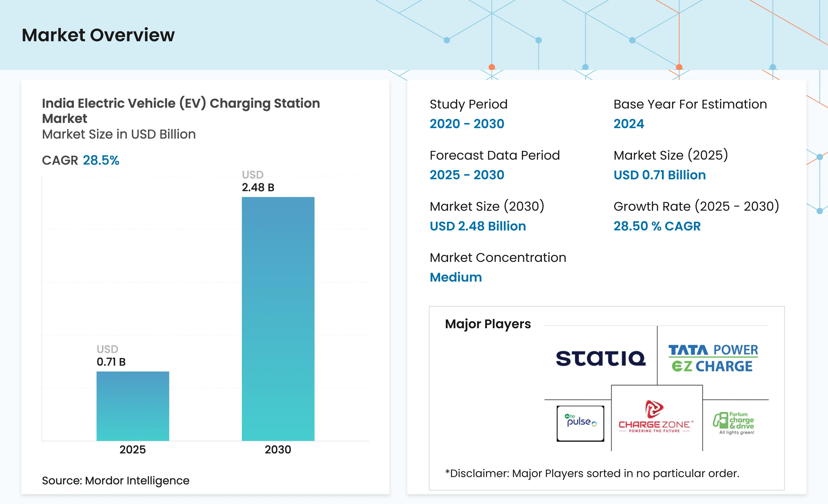Click the base year value '2024'

pos(629,124)
